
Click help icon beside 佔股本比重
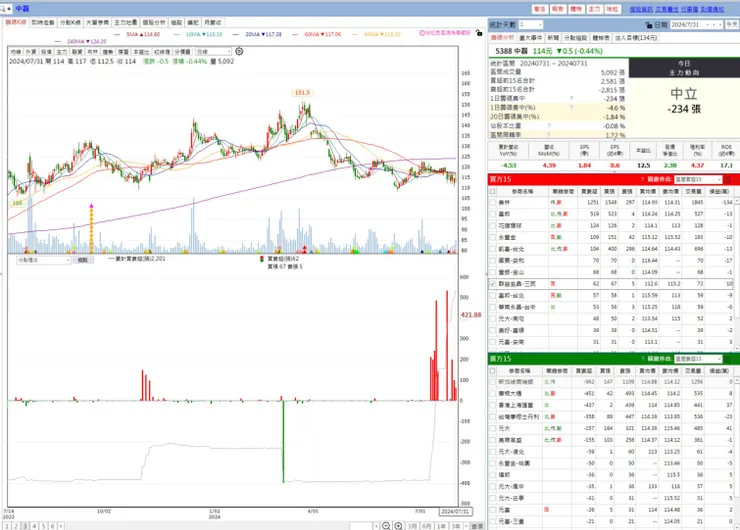[549, 126]
